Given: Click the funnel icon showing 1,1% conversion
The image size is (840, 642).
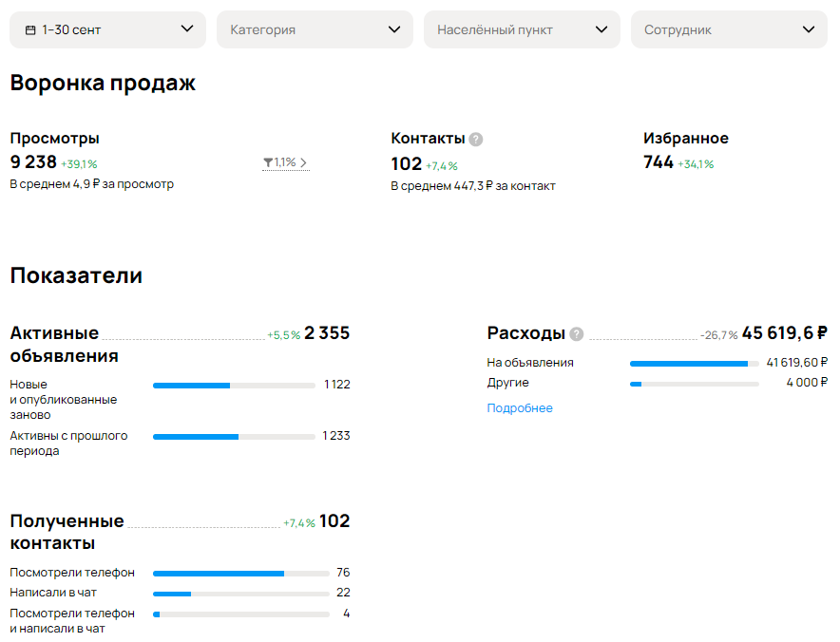Looking at the screenshot, I should point(268,162).
